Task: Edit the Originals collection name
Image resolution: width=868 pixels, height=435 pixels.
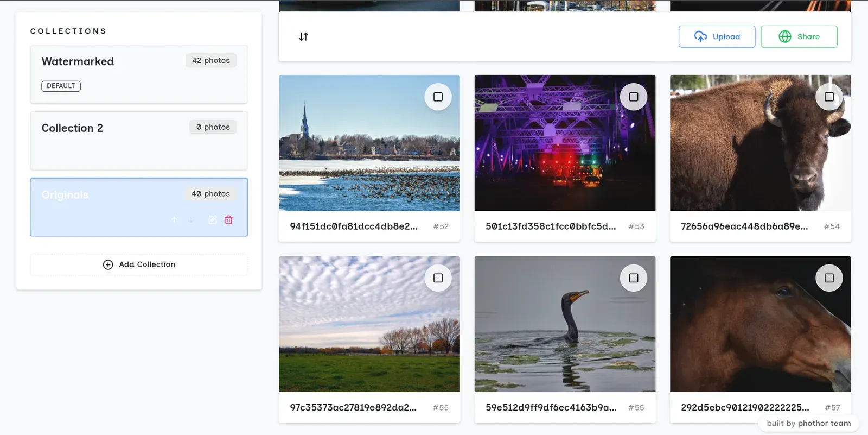Action: [213, 220]
